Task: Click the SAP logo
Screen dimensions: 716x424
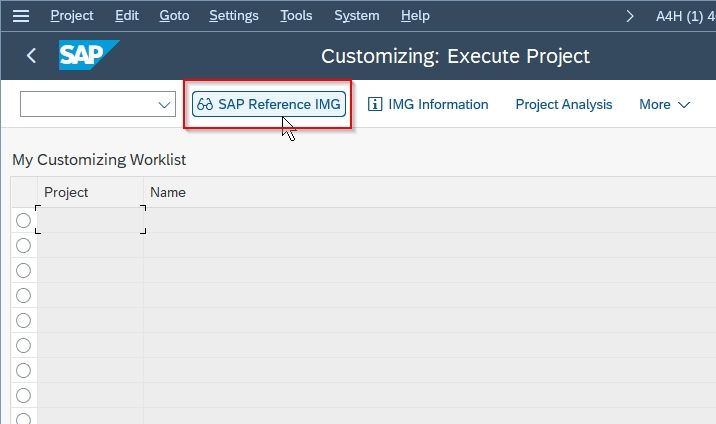Action: 89,55
